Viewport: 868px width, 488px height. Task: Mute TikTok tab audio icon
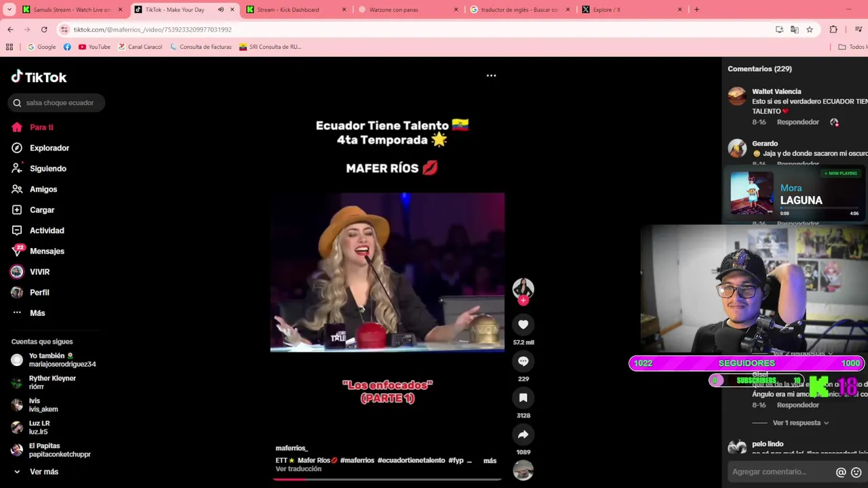(x=221, y=9)
